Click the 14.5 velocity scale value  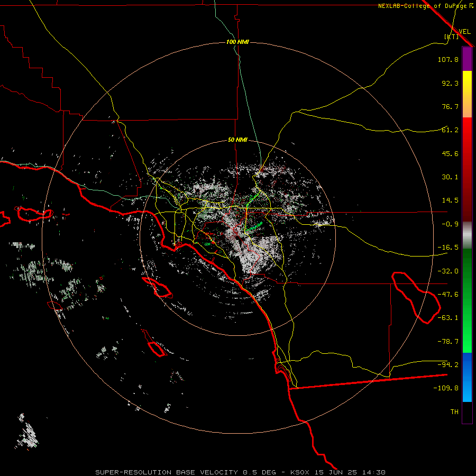click(450, 200)
